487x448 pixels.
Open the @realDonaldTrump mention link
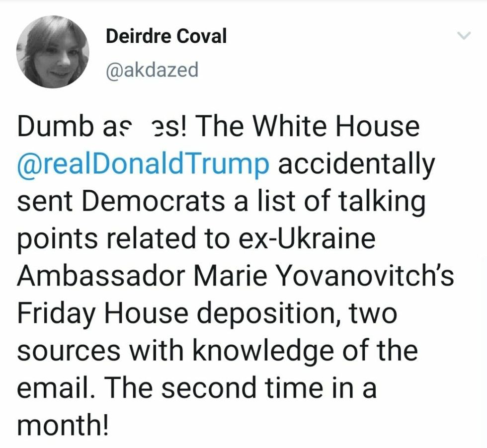143,165
